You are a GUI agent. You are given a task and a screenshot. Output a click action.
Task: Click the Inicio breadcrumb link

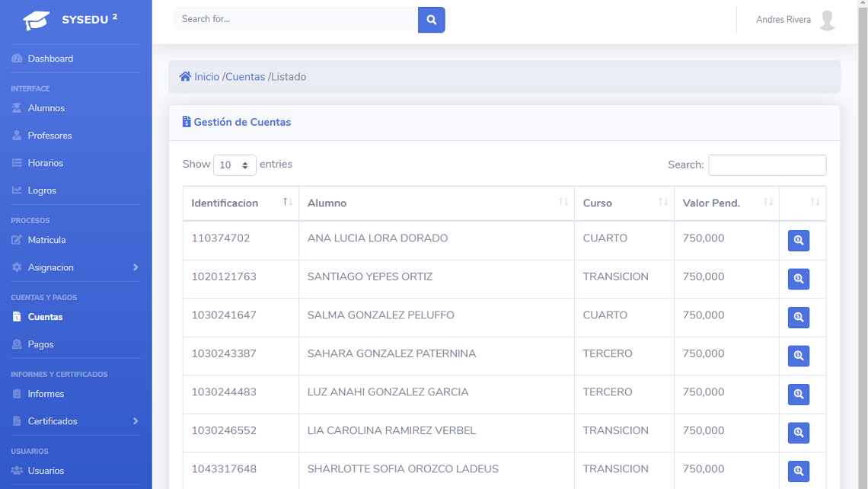[x=206, y=77]
